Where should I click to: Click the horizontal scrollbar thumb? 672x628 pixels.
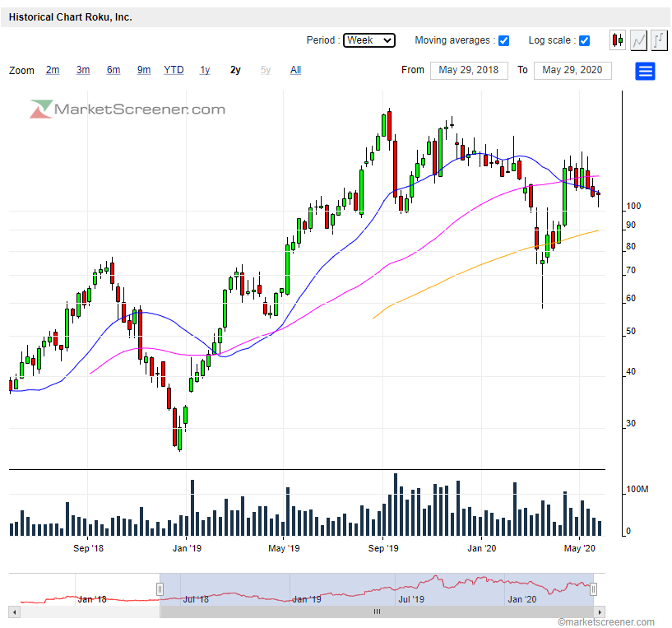(377, 612)
